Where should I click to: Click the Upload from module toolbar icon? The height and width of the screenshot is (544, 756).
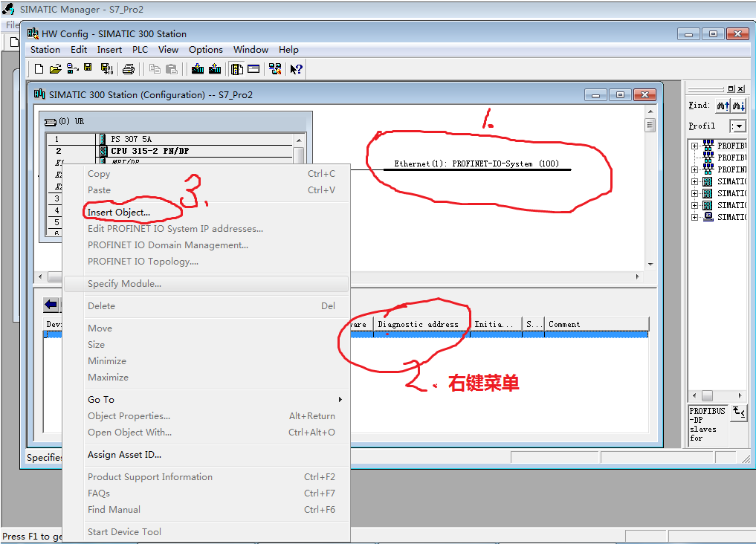[215, 68]
